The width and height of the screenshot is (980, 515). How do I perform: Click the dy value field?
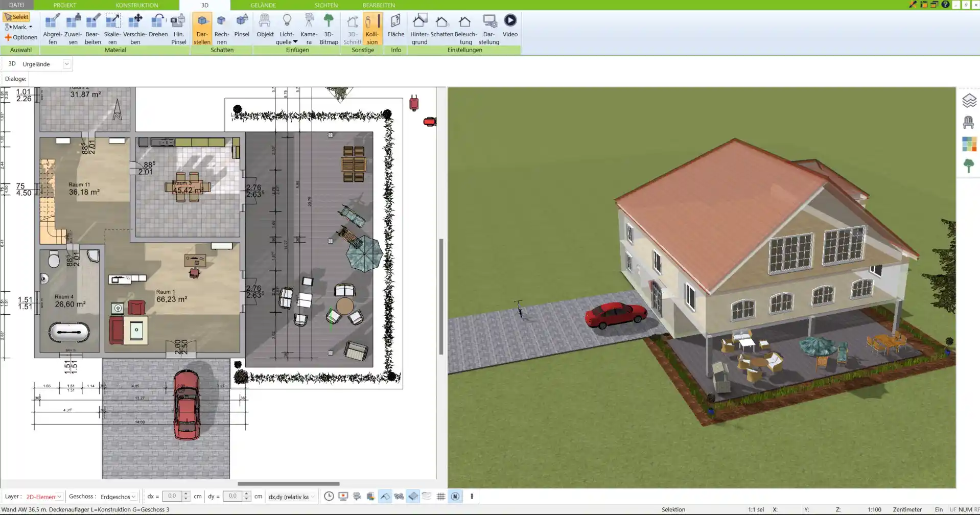(x=232, y=496)
